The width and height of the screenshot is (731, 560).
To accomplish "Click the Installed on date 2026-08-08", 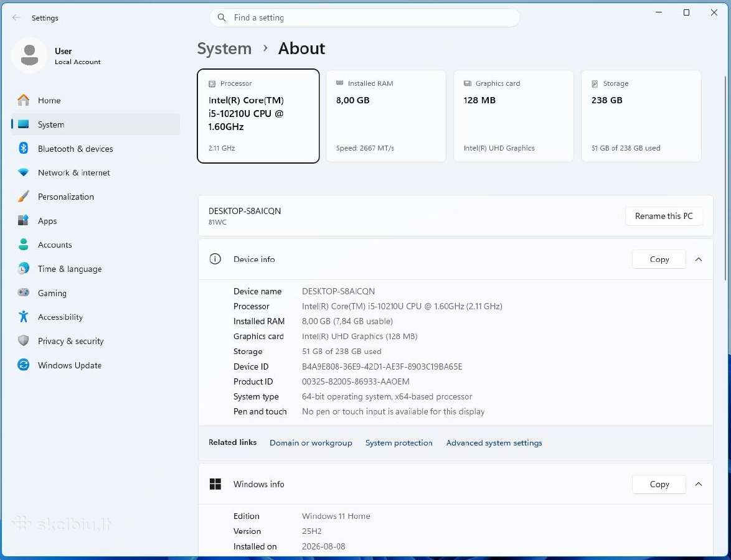I will click(324, 546).
